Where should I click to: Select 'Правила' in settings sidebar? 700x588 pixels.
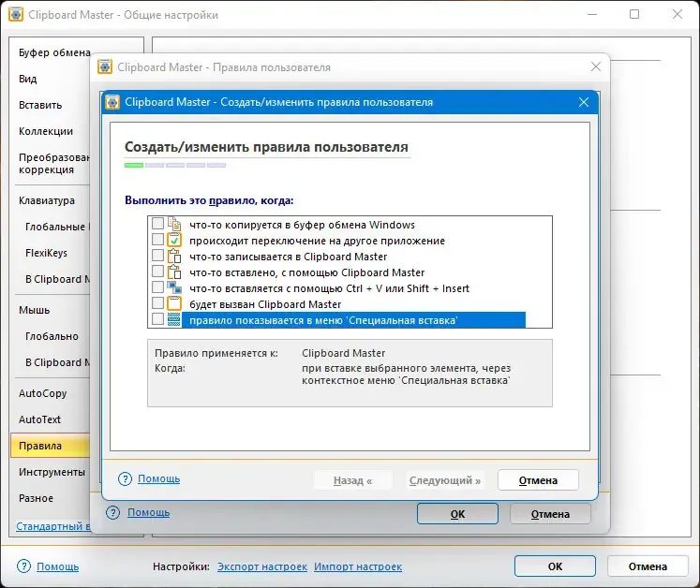pos(50,446)
